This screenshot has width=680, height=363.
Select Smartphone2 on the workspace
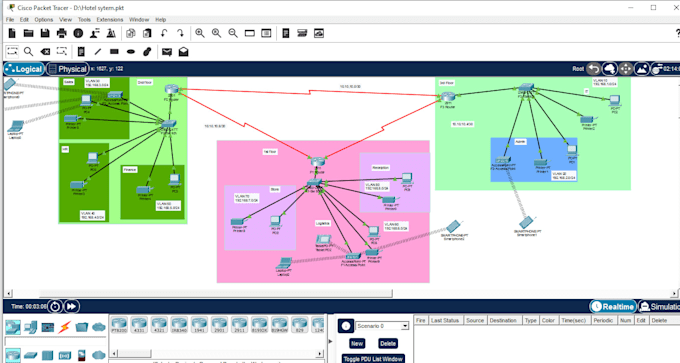[x=453, y=226]
